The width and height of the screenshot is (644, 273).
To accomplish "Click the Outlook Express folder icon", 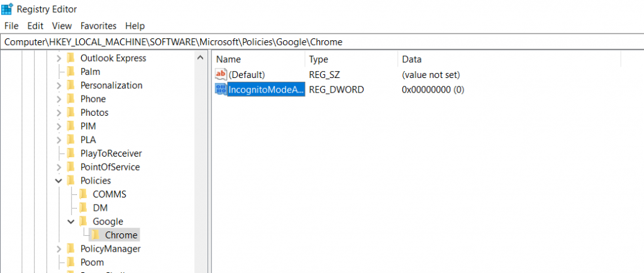I will pos(71,58).
